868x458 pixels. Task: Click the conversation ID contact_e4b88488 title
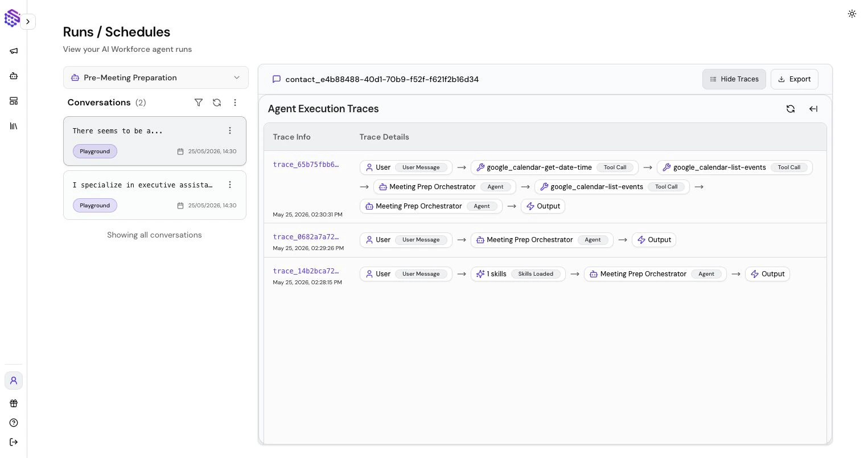(382, 79)
